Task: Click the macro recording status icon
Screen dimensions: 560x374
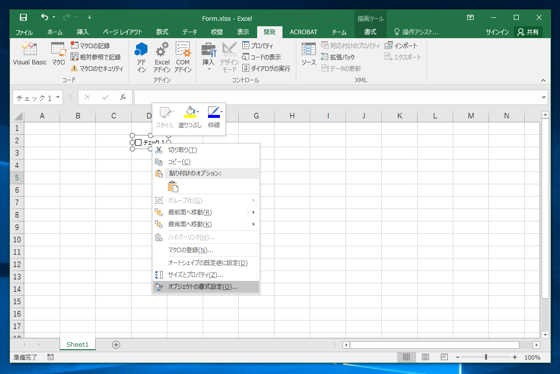Action: [51, 357]
